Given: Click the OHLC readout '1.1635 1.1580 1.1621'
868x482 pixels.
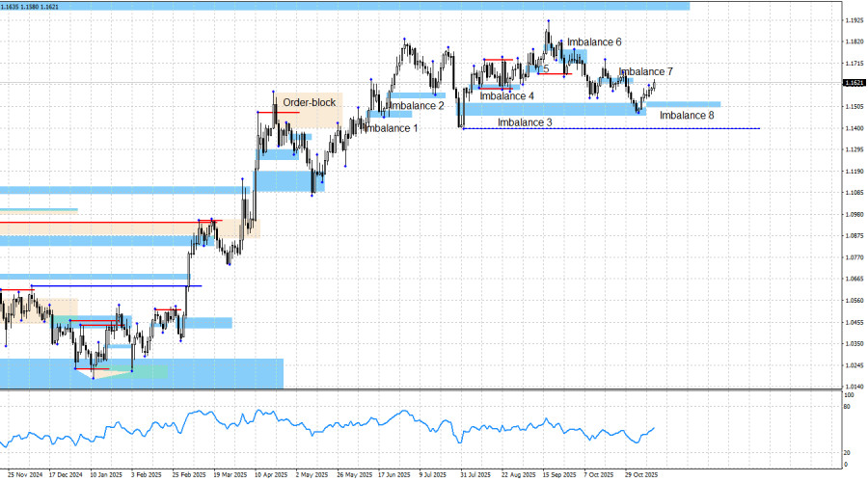Looking at the screenshot, I should [x=30, y=7].
